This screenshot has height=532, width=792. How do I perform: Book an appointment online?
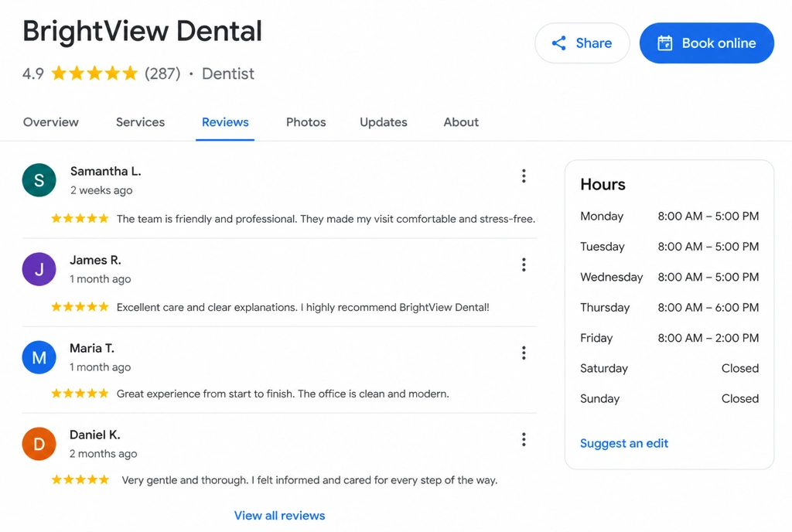coord(707,43)
